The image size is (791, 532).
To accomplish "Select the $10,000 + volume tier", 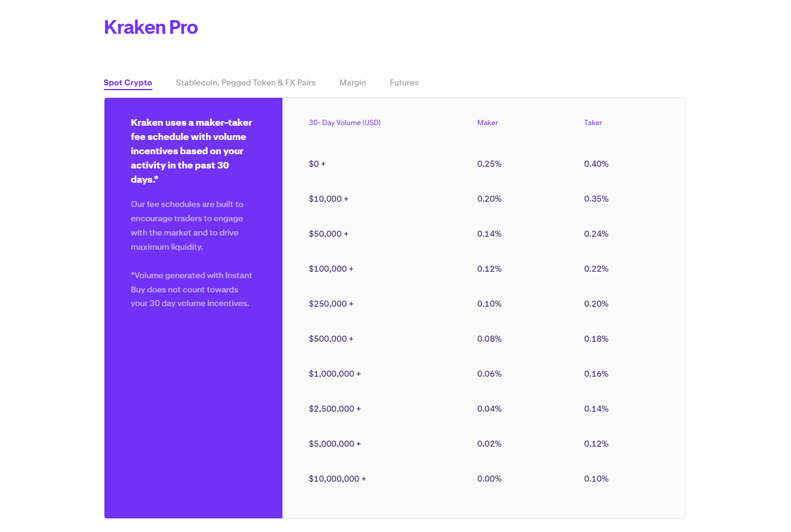I will [329, 199].
